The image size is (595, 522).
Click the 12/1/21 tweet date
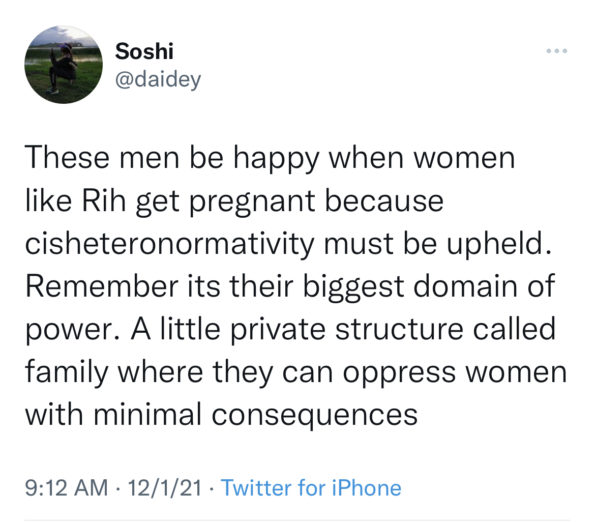pyautogui.click(x=164, y=487)
